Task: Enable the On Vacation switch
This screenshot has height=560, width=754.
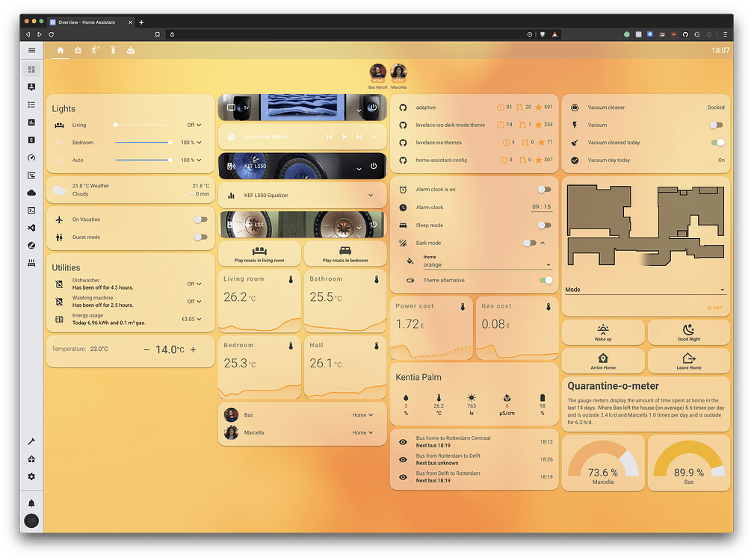Action: (200, 220)
